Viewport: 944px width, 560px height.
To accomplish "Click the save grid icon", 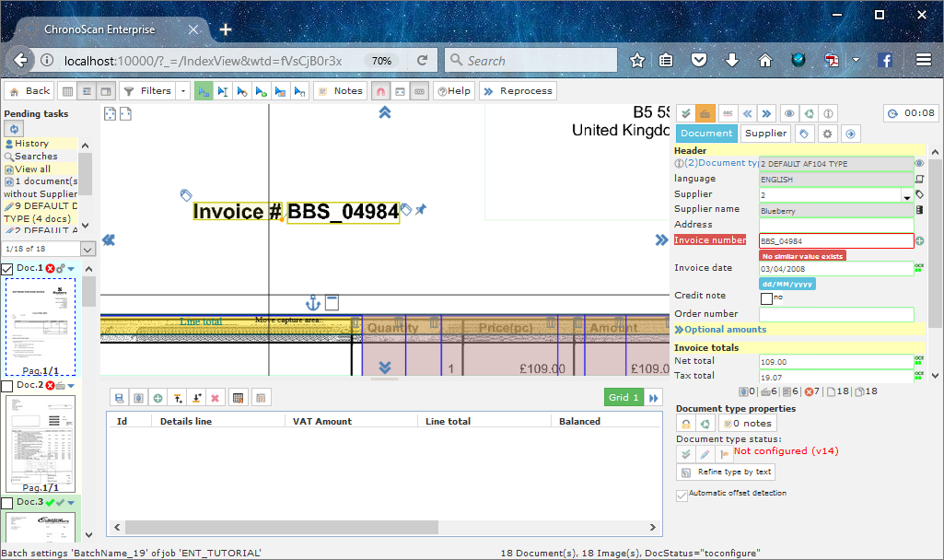I will coord(119,398).
